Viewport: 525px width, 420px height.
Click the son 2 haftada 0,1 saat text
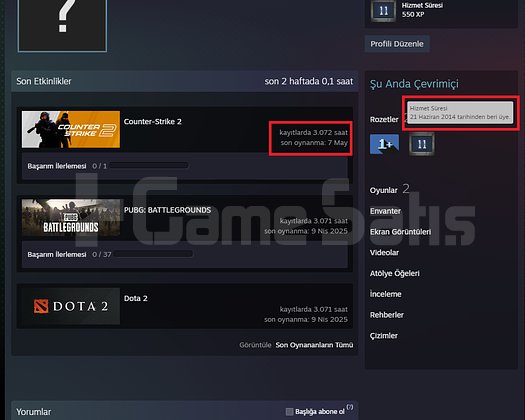click(309, 81)
